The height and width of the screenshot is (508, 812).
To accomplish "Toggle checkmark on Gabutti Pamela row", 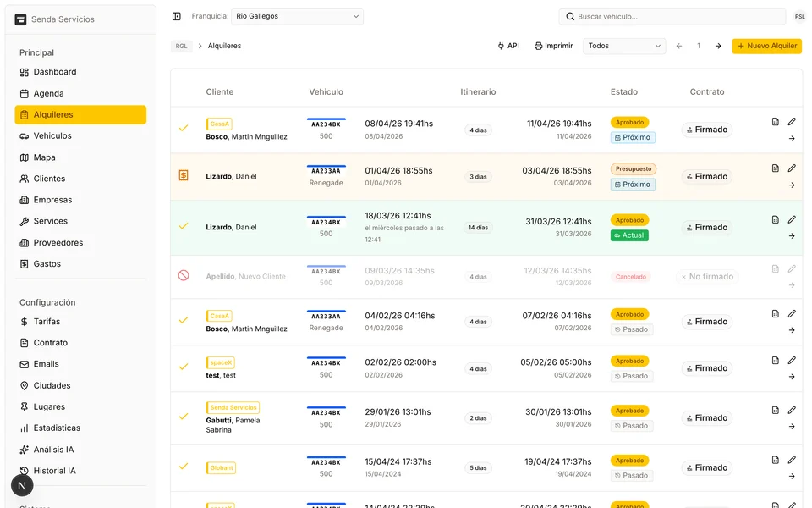I will [x=184, y=417].
